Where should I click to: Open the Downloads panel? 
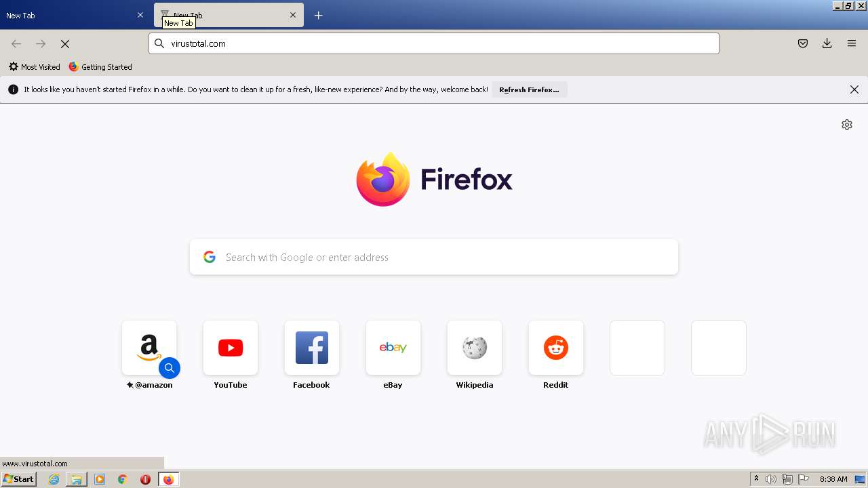pos(827,43)
